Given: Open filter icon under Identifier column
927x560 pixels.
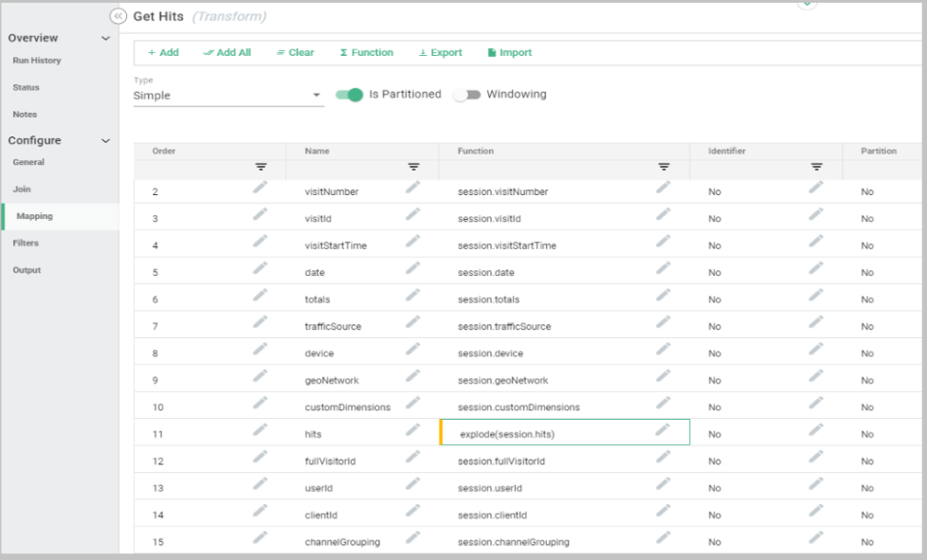Looking at the screenshot, I should point(816,167).
